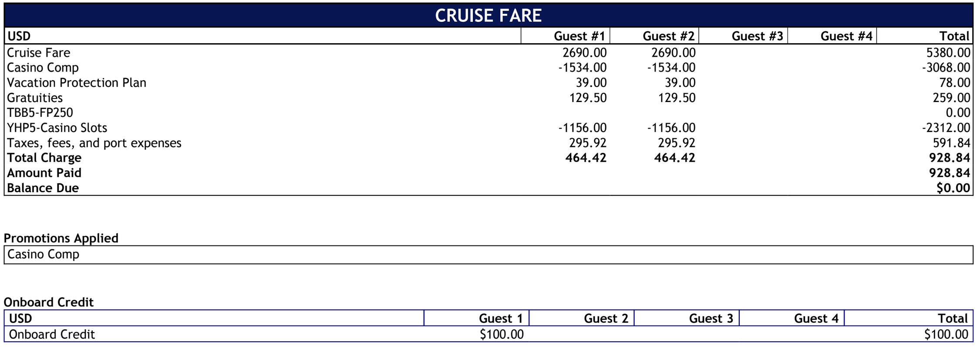Select the Taxes, fees, and port expenses label
The image size is (980, 347).
(x=94, y=143)
